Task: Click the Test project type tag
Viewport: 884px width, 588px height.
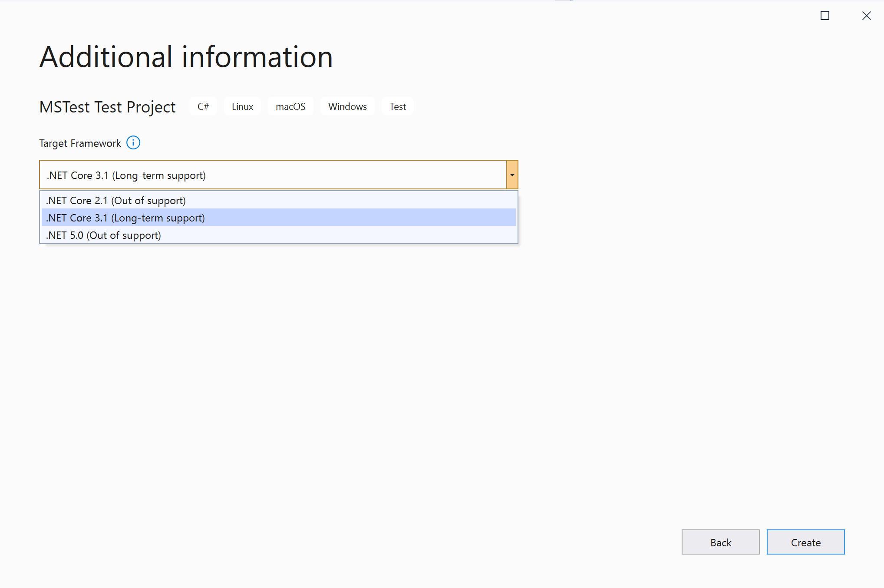Action: pyautogui.click(x=397, y=106)
